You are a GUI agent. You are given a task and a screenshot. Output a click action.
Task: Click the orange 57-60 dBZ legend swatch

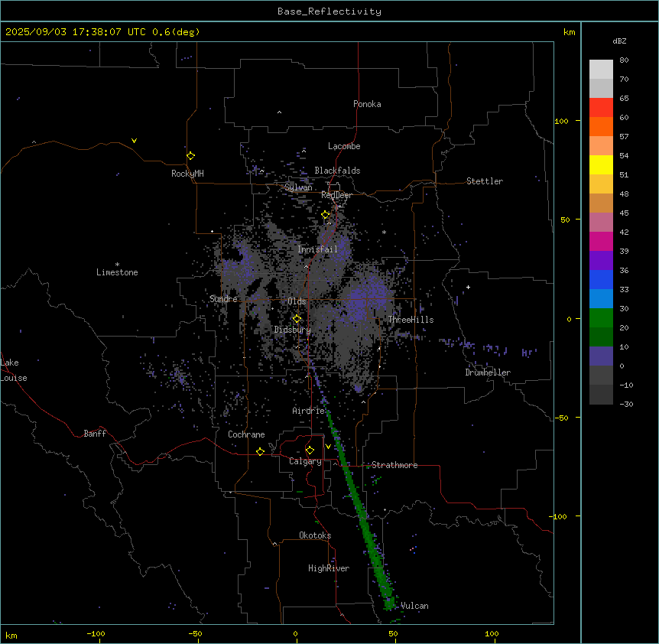coord(601,126)
